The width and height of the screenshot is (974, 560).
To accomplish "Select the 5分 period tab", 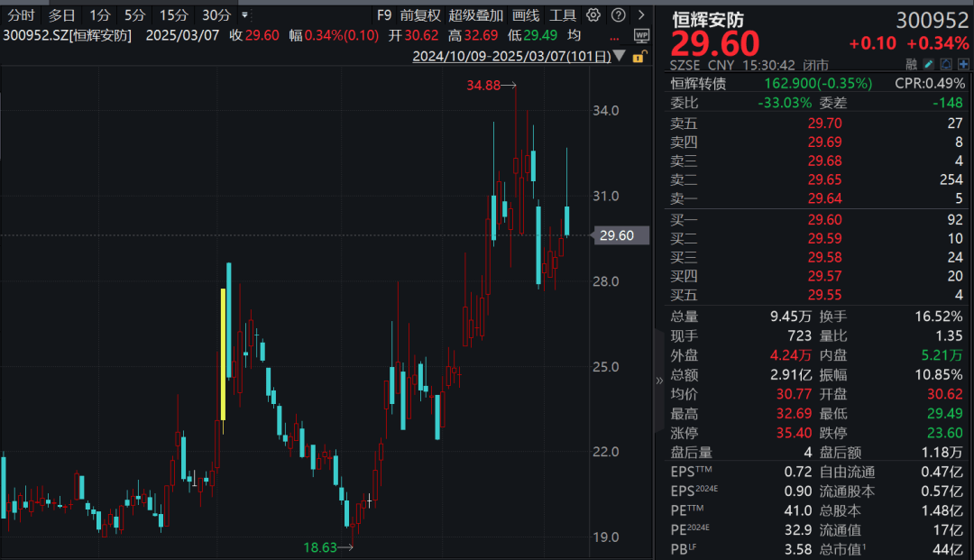I will 134,15.
